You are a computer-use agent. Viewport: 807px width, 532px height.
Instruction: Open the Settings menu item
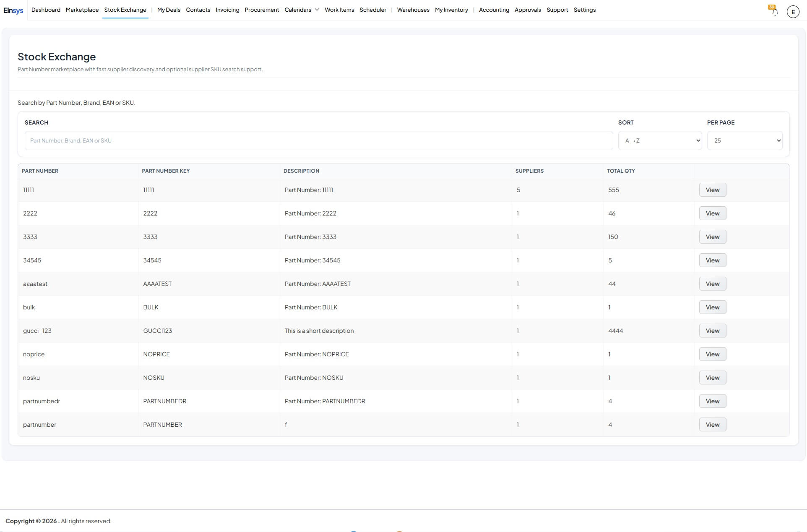[584, 10]
